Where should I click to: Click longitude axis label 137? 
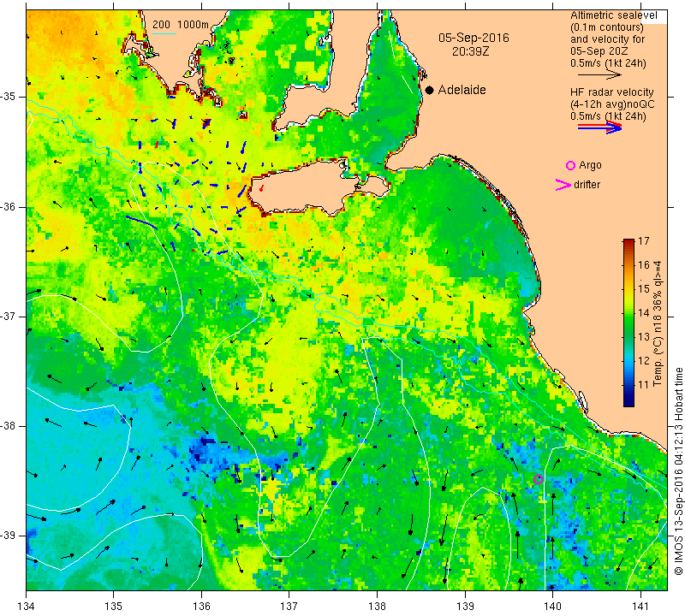coord(289,607)
